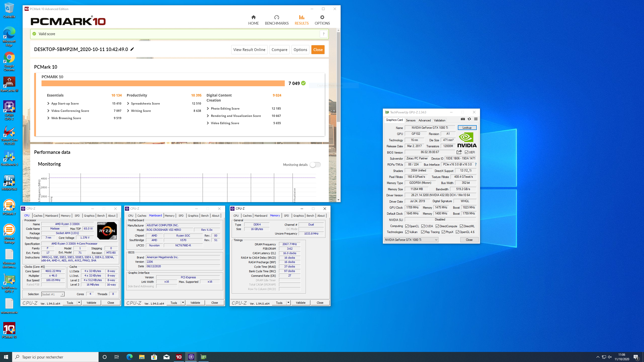This screenshot has width=644, height=362.
Task: Select the RamCache III desktop icon
Action: [9, 84]
